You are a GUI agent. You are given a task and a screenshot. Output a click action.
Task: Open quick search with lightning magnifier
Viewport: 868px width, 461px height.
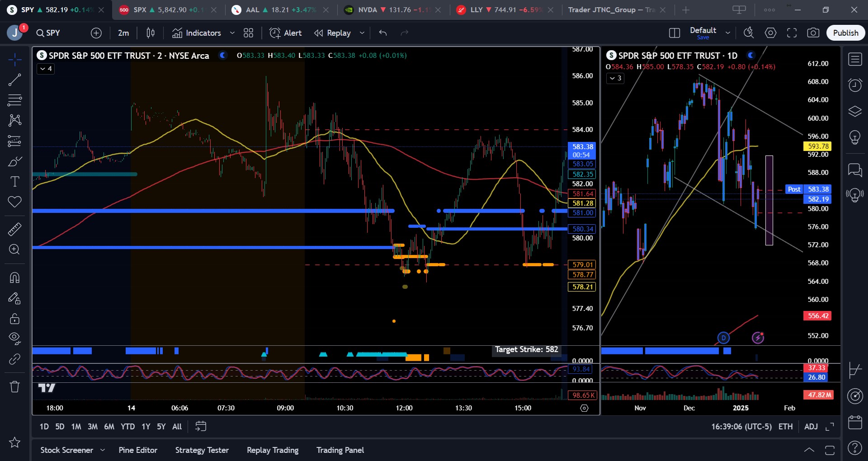(x=749, y=33)
